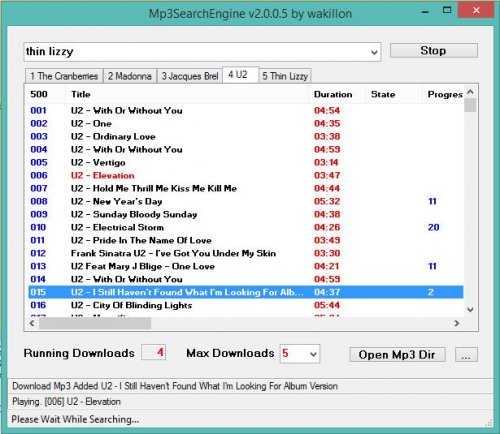500x434 pixels.
Task: Sort by the Title column header
Action: tap(187, 94)
